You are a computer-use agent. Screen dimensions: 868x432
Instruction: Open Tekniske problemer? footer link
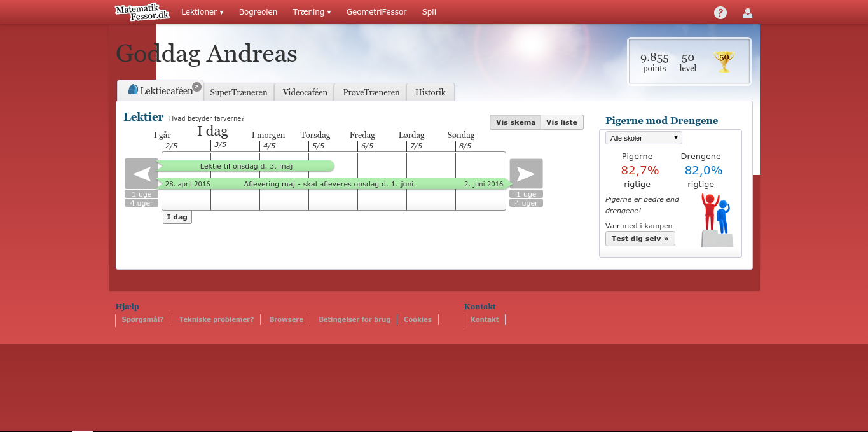tap(216, 319)
